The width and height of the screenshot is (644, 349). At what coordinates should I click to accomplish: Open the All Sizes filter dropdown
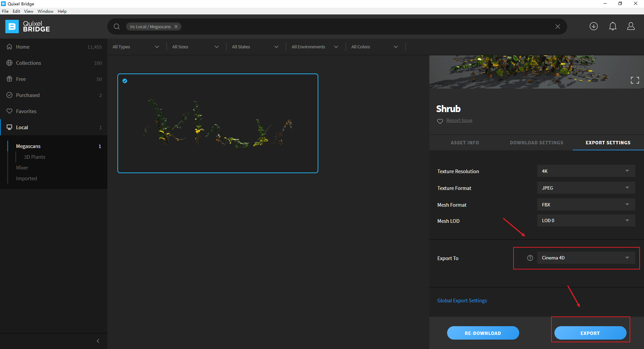pos(196,47)
